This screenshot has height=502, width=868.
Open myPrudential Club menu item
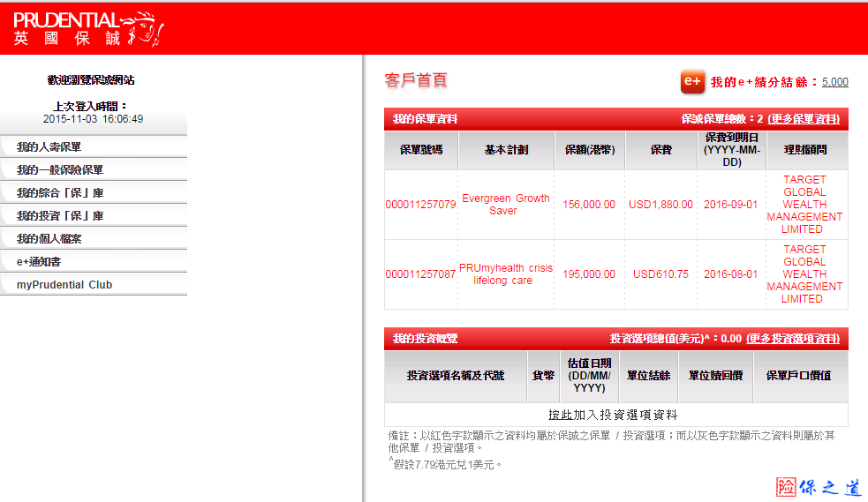[94, 285]
